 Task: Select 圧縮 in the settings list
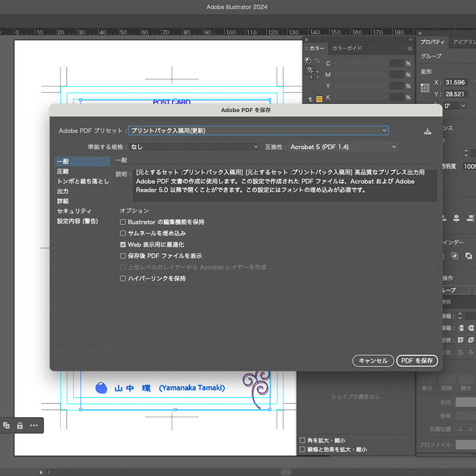[x=63, y=171]
